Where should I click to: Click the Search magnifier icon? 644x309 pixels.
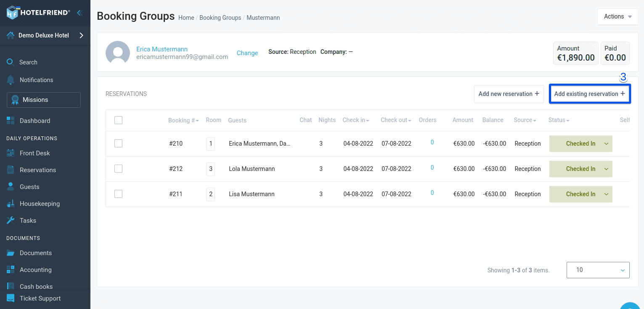(x=11, y=62)
